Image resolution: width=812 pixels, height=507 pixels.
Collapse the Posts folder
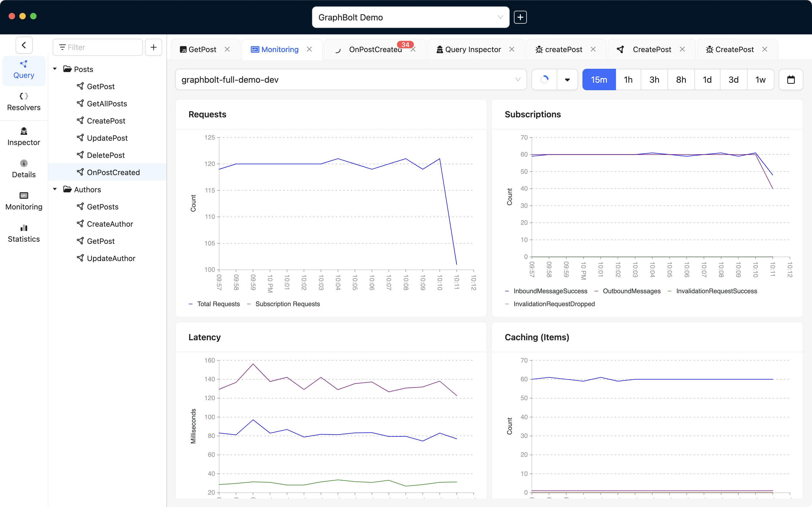point(55,69)
